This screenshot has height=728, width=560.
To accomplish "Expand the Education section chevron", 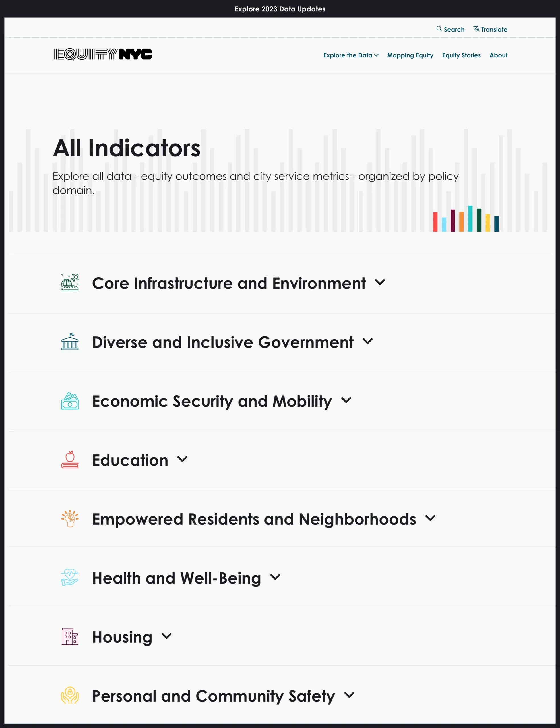I will click(182, 459).
